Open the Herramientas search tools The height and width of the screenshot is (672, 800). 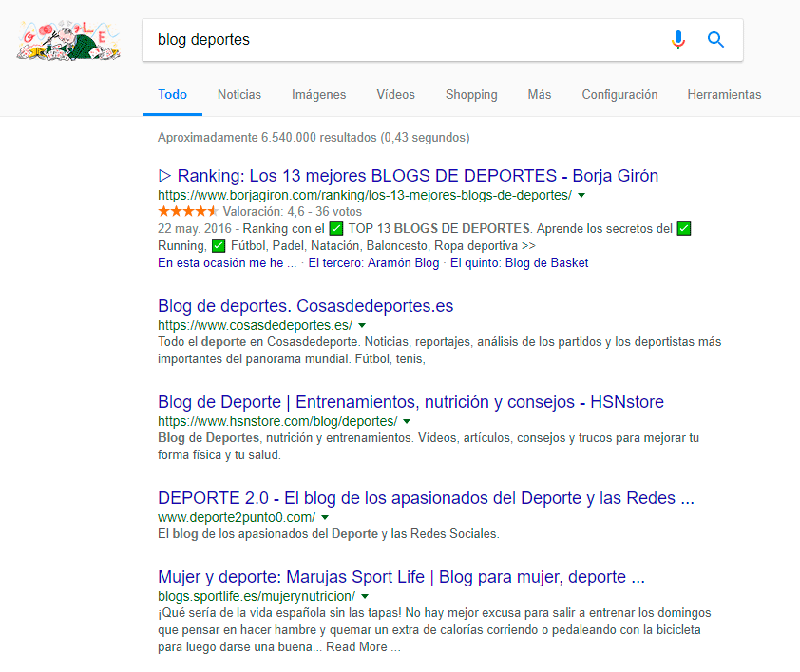(724, 95)
